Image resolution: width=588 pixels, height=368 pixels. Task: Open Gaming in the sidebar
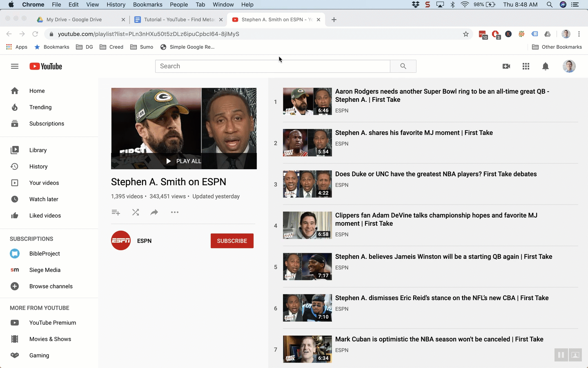(x=49, y=355)
